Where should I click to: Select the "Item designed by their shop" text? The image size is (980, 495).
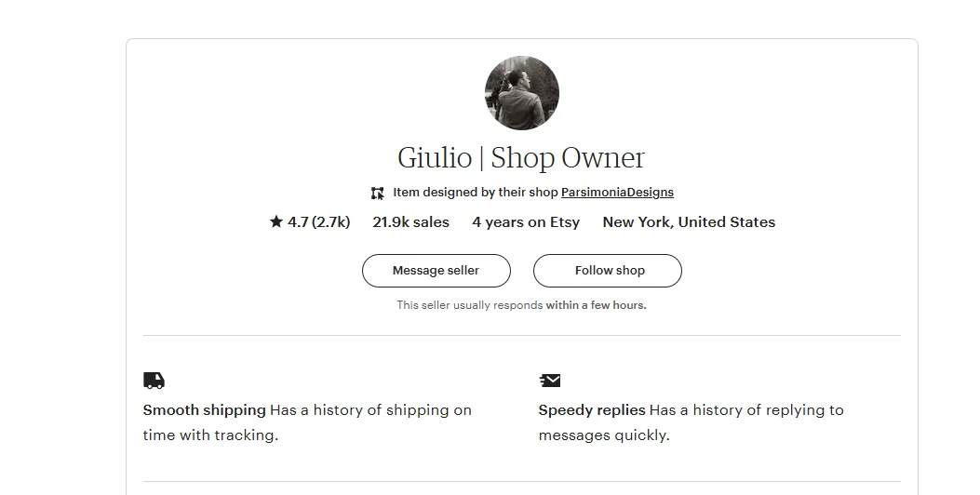tap(475, 193)
